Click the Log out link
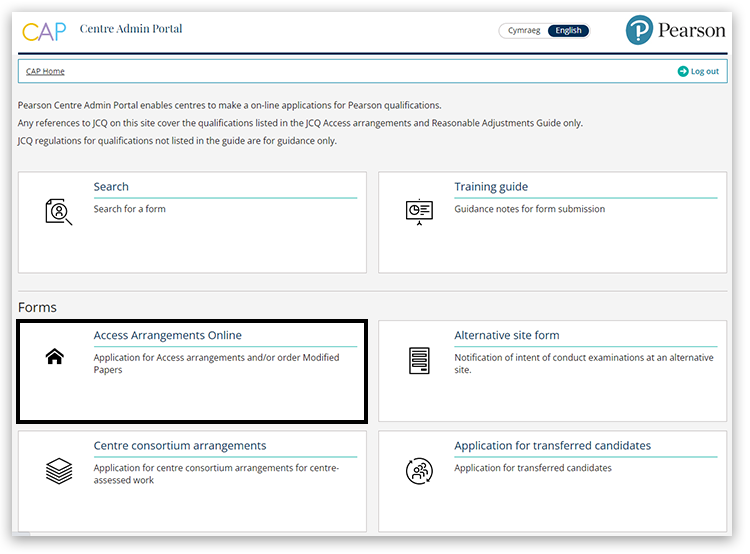 coord(704,72)
